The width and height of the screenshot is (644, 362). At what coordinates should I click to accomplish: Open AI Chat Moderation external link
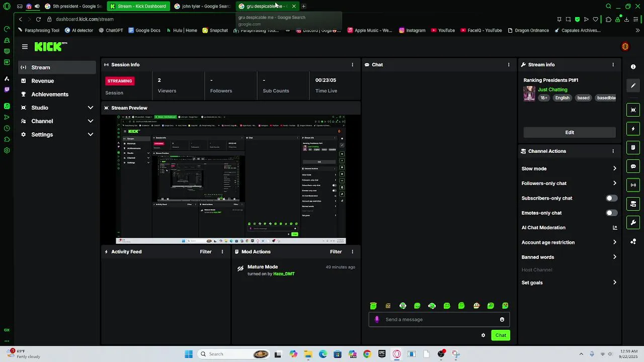coord(614,228)
